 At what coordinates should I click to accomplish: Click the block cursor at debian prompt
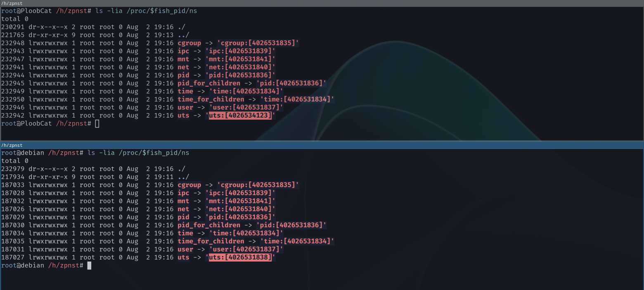89,266
